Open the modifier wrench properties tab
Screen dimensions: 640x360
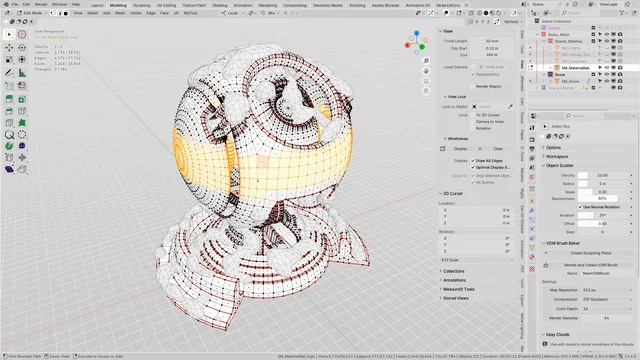532,210
